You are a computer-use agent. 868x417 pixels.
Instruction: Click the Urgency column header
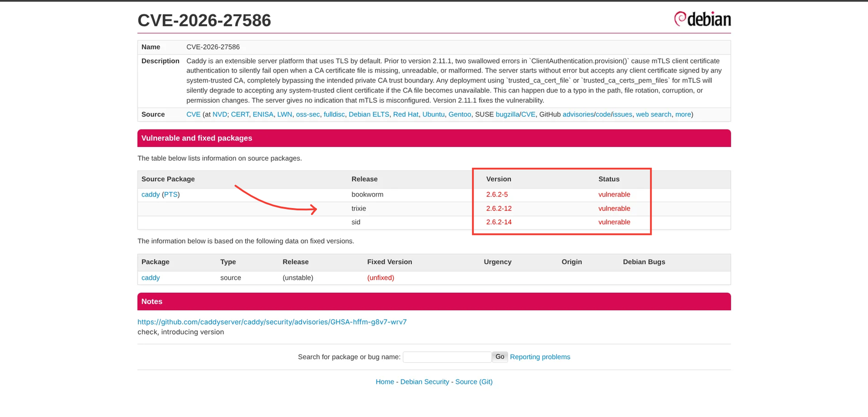coord(498,262)
